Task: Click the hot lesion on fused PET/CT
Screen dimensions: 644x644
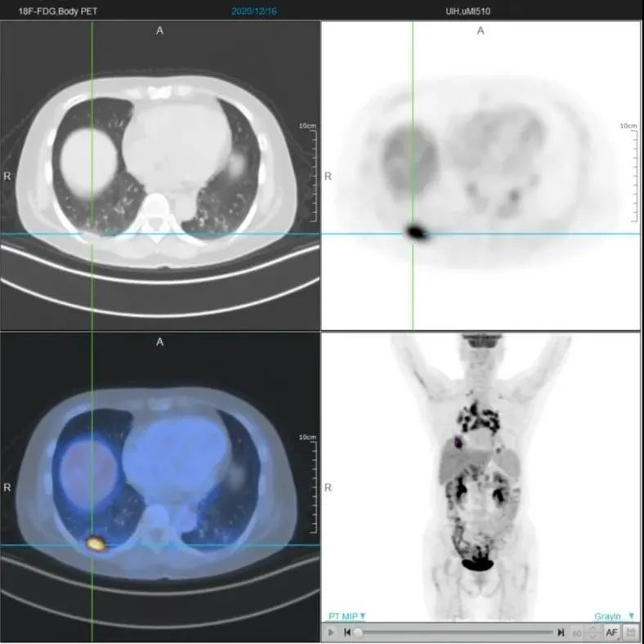Action: pyautogui.click(x=96, y=543)
